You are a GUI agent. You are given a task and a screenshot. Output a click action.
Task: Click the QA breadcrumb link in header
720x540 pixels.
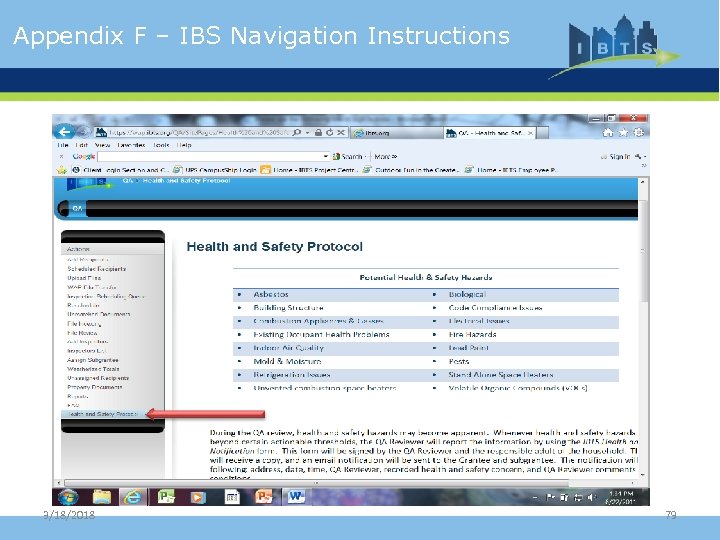click(x=127, y=180)
